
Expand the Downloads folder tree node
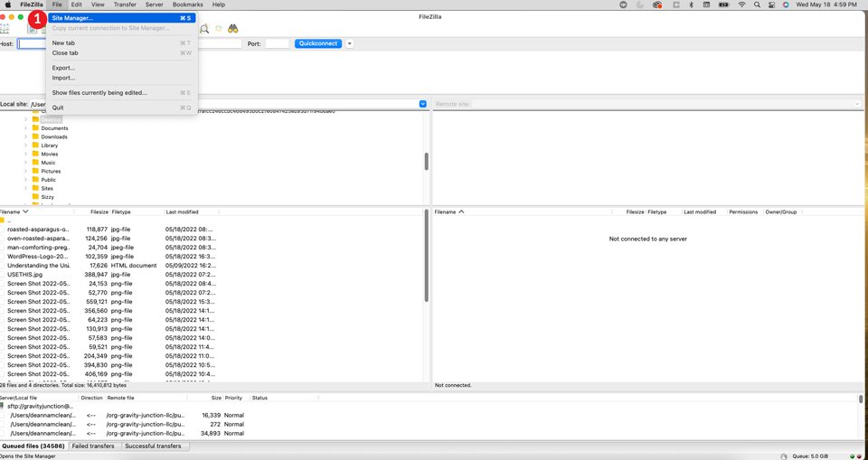click(x=25, y=136)
